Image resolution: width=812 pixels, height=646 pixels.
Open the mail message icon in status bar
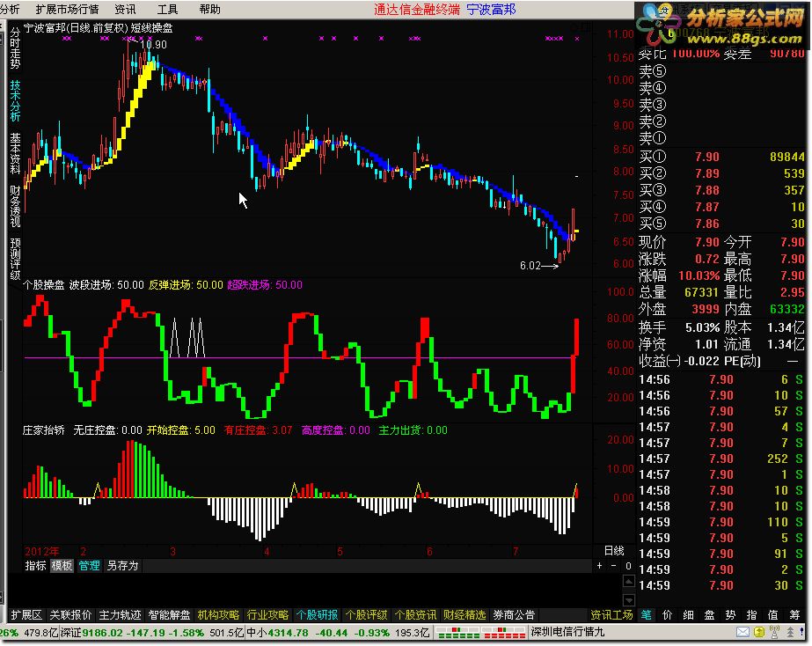(x=743, y=632)
